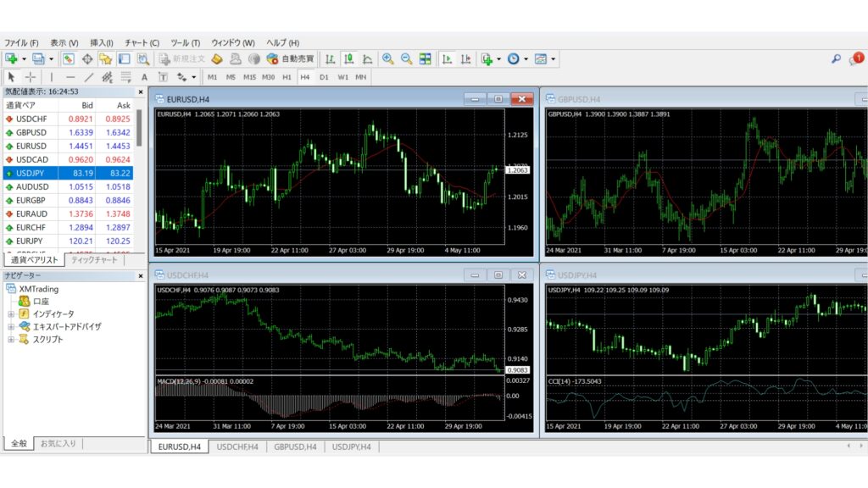
Task: Select the trendline drawing tool
Action: click(x=90, y=77)
